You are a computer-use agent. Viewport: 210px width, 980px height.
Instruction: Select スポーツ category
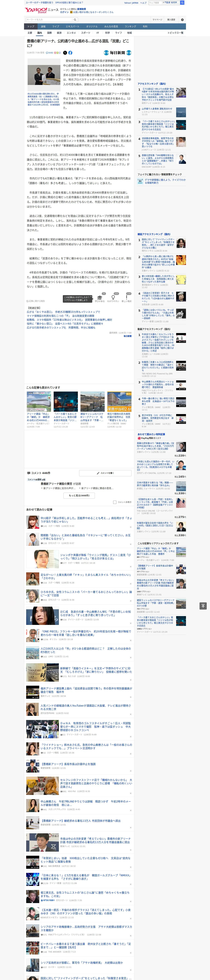(x=86, y=33)
